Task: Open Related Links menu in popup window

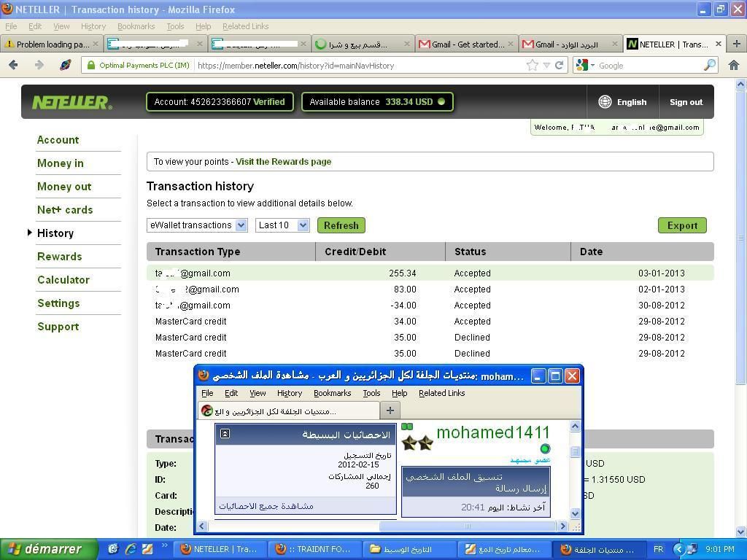Action: tap(441, 393)
